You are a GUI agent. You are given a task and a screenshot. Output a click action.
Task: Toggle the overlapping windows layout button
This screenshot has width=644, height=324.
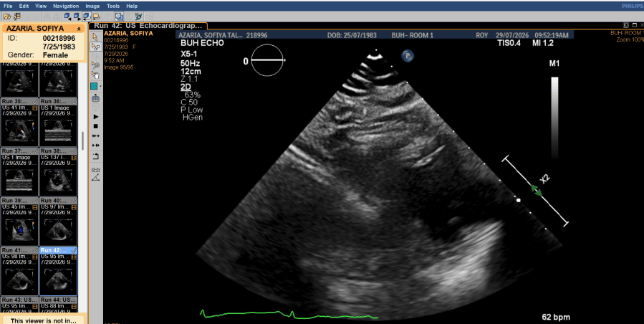coord(119,16)
